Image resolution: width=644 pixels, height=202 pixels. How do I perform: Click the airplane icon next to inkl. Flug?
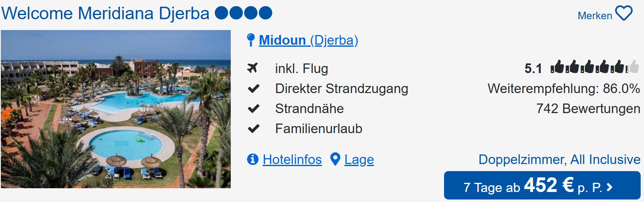click(x=252, y=68)
